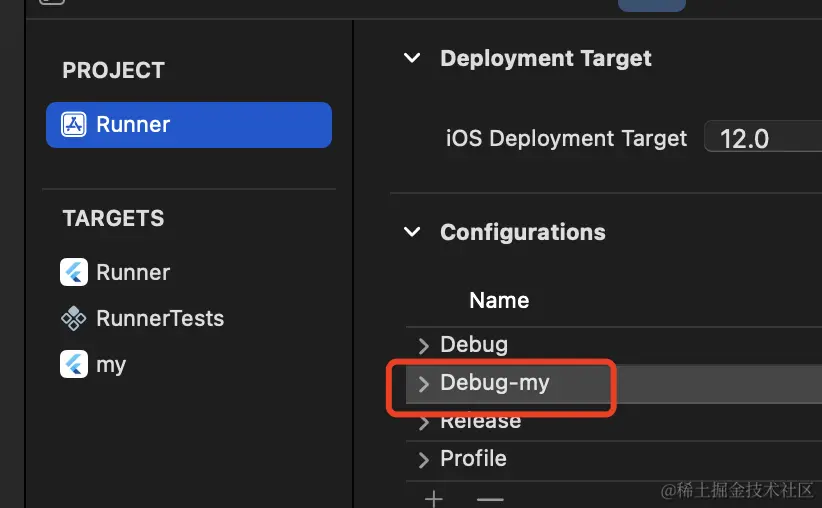Click the Xcode project icon beside Runner
The height and width of the screenshot is (508, 822).
(74, 125)
